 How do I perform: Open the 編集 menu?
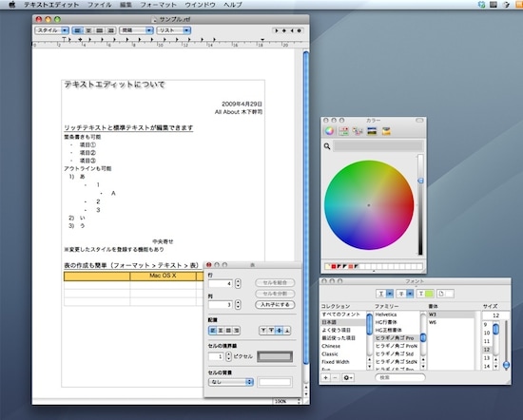126,5
